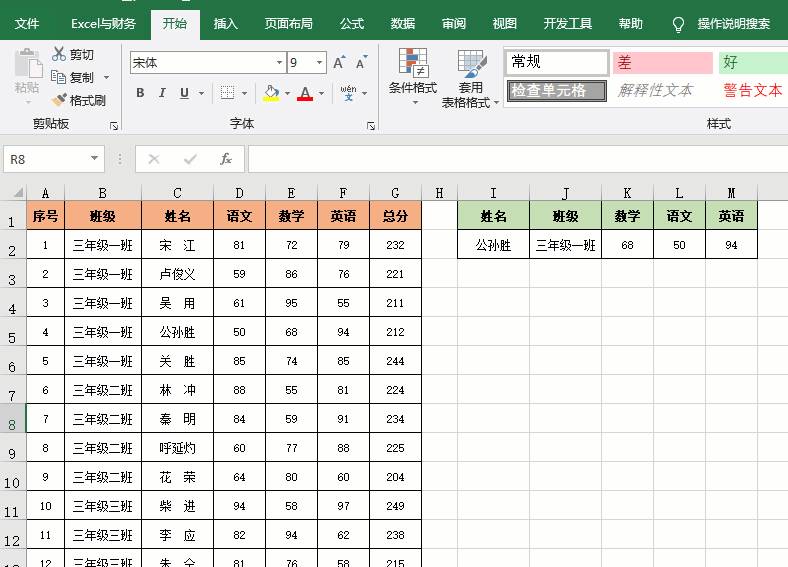Switch to the 页面布局 tab
This screenshot has height=567, width=788.
click(288, 24)
